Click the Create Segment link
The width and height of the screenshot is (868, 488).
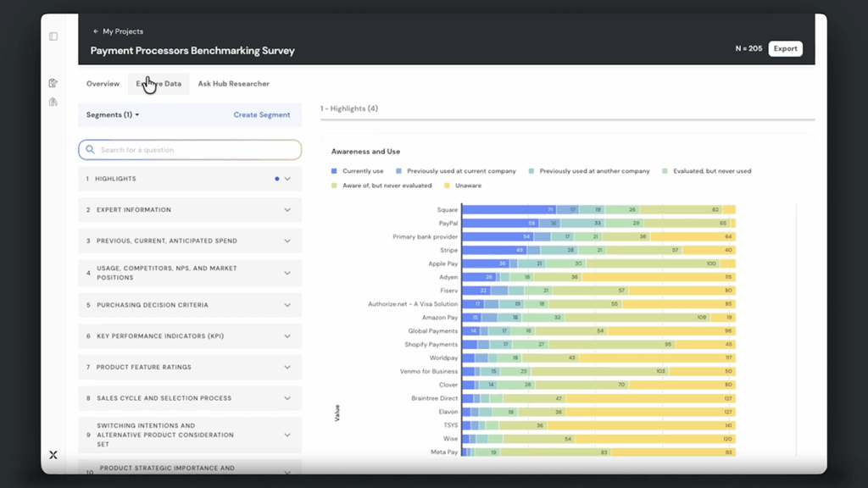click(261, 115)
